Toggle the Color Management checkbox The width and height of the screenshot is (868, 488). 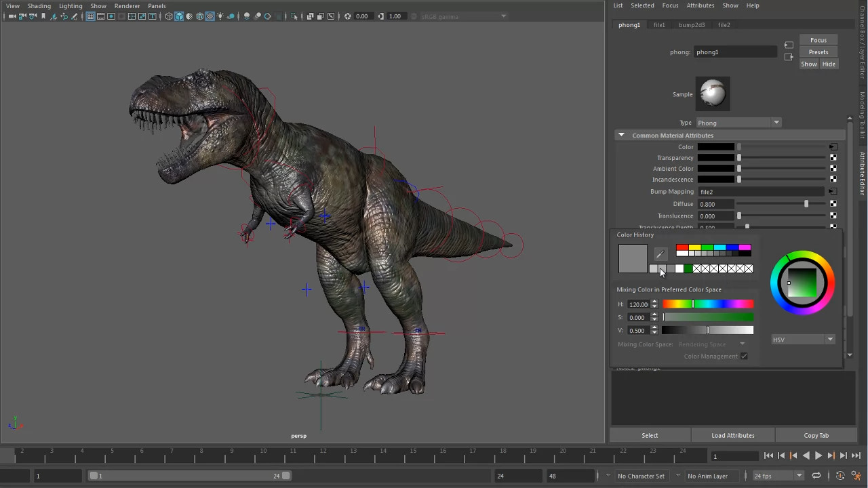point(744,357)
